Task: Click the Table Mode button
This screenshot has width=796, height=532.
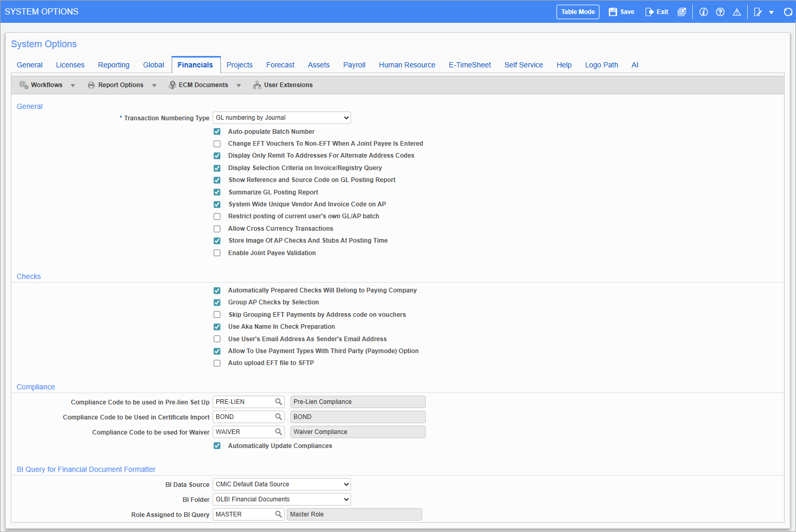Action: click(578, 12)
